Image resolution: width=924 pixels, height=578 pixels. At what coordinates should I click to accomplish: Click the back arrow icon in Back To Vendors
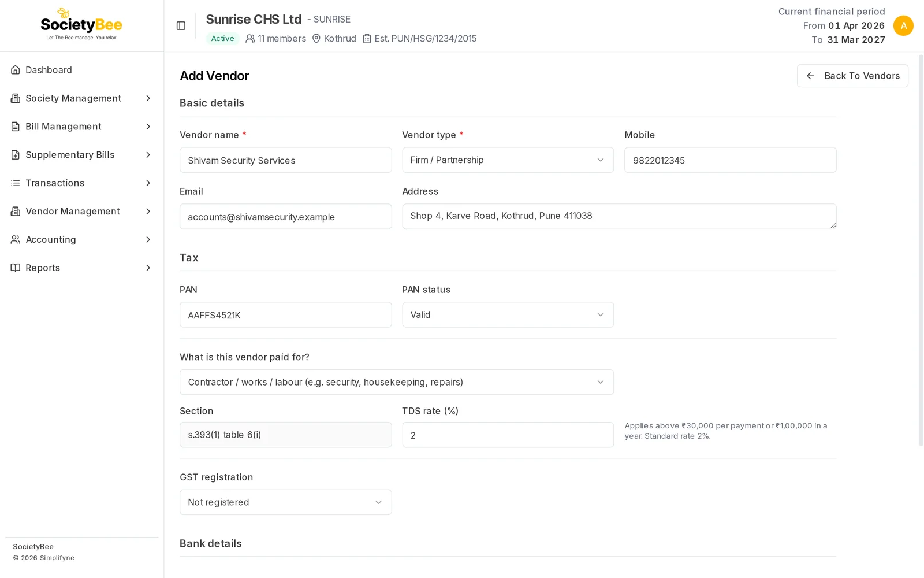pyautogui.click(x=810, y=76)
